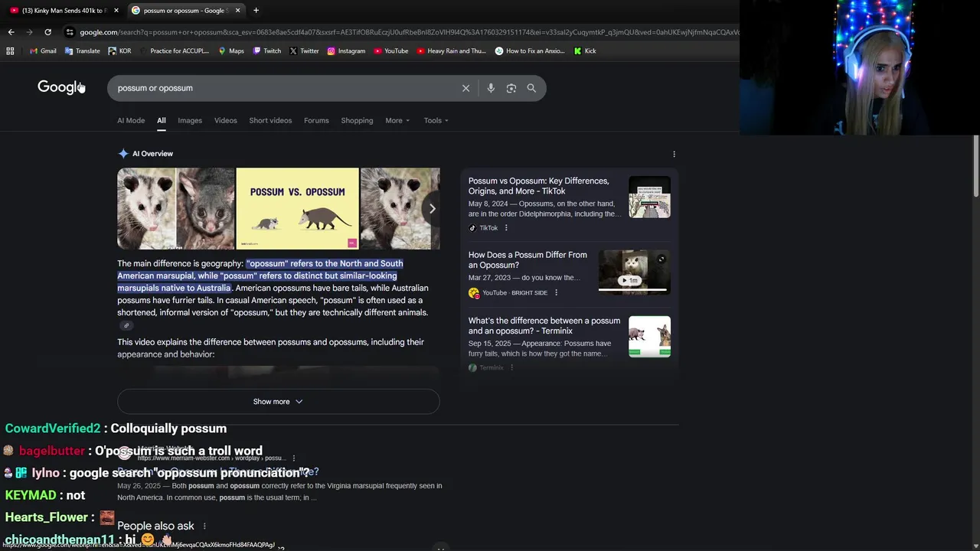Screen dimensions: 980x551
Task: Open AI Overview three-dot options
Action: coord(674,154)
